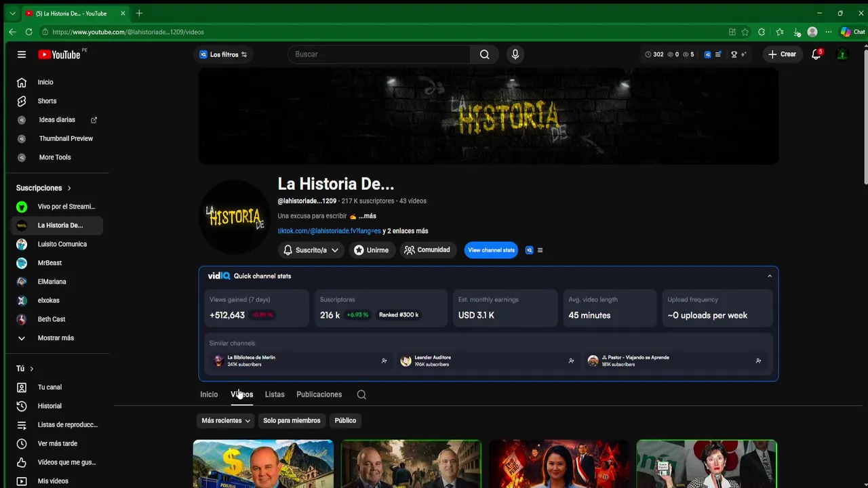Switch to the Inicio channel tab
Viewport: 868px width, 488px height.
click(x=209, y=394)
